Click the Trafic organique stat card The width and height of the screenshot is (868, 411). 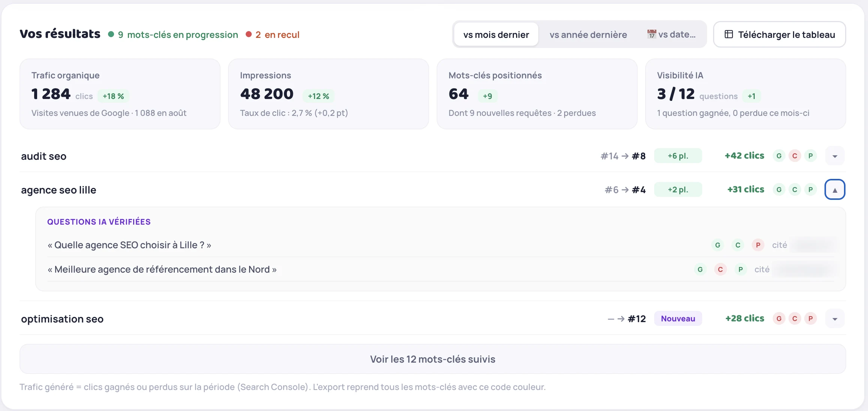tap(120, 94)
